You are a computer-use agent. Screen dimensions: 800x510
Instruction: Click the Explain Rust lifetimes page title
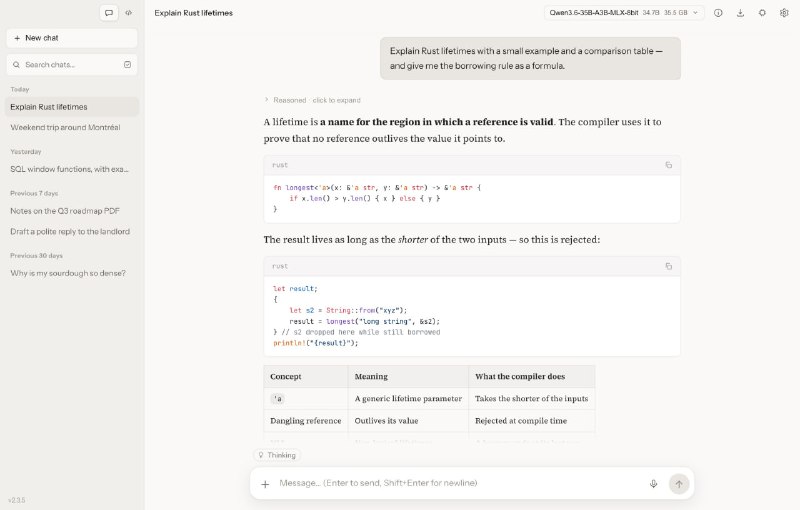(x=193, y=13)
